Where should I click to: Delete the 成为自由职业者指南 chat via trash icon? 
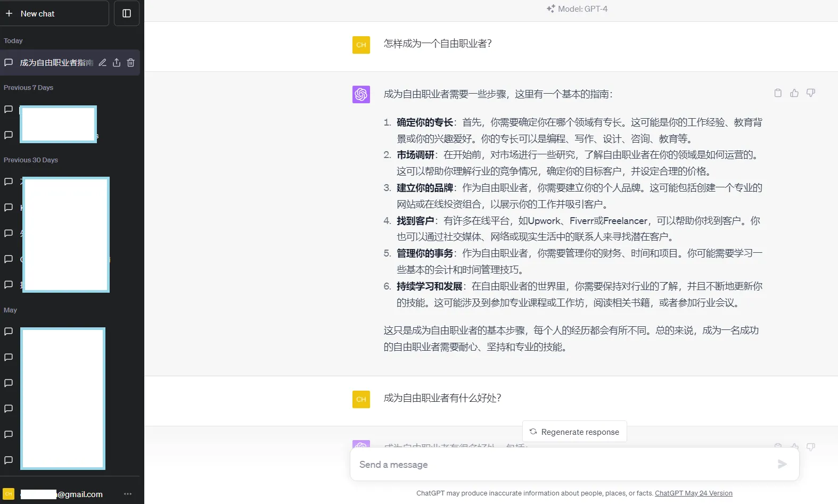click(x=130, y=63)
